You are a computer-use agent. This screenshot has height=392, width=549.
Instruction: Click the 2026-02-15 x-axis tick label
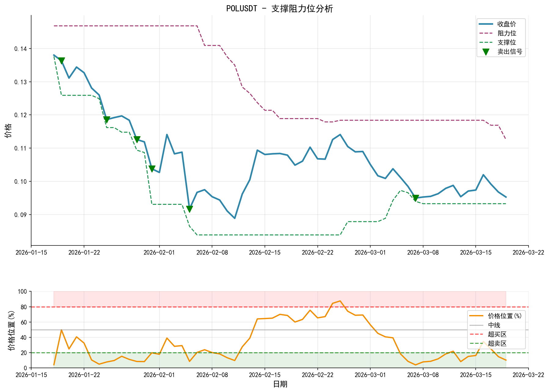point(265,252)
